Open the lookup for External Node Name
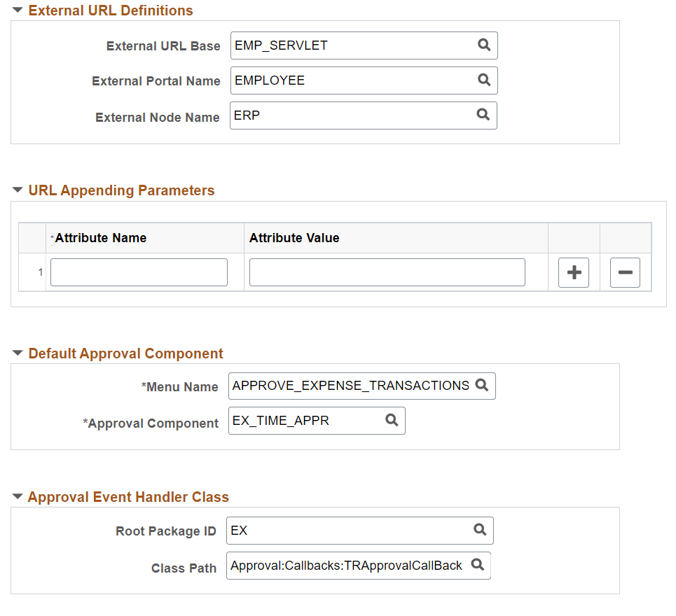Viewport: 676px width, 616px height. (484, 115)
